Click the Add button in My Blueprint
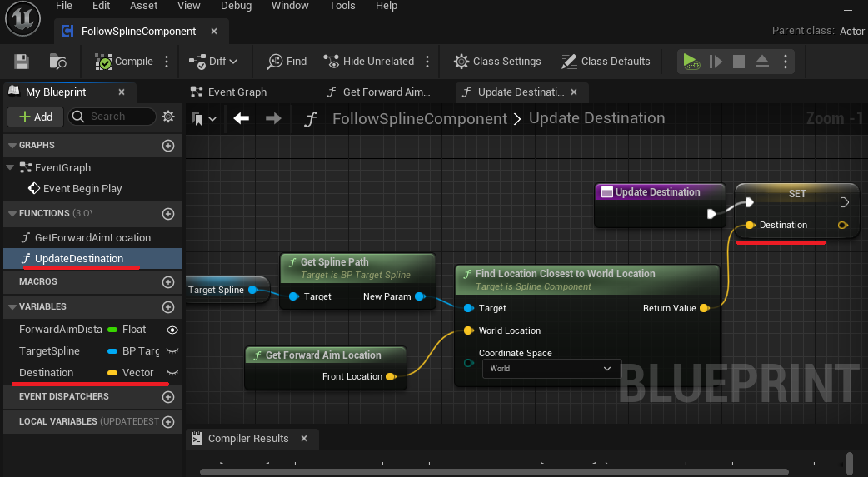 click(x=36, y=117)
